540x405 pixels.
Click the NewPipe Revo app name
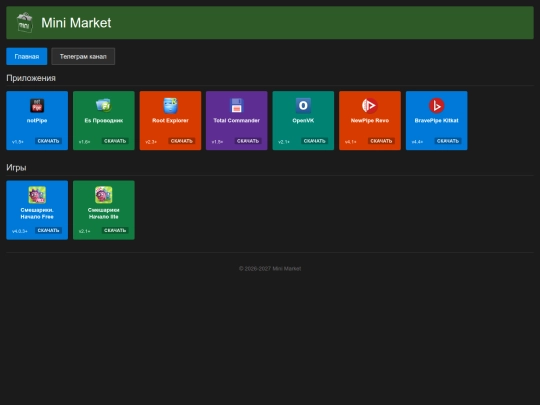click(x=370, y=121)
